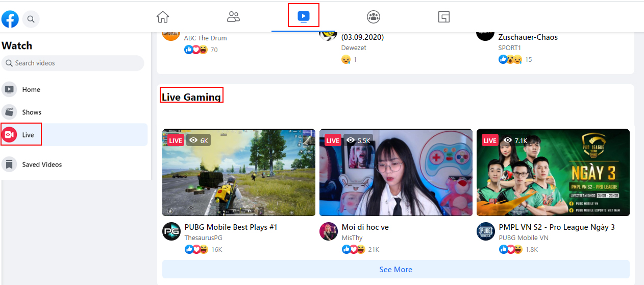This screenshot has width=644, height=285.
Task: Click reaction icons showing 16K
Action: 196,249
